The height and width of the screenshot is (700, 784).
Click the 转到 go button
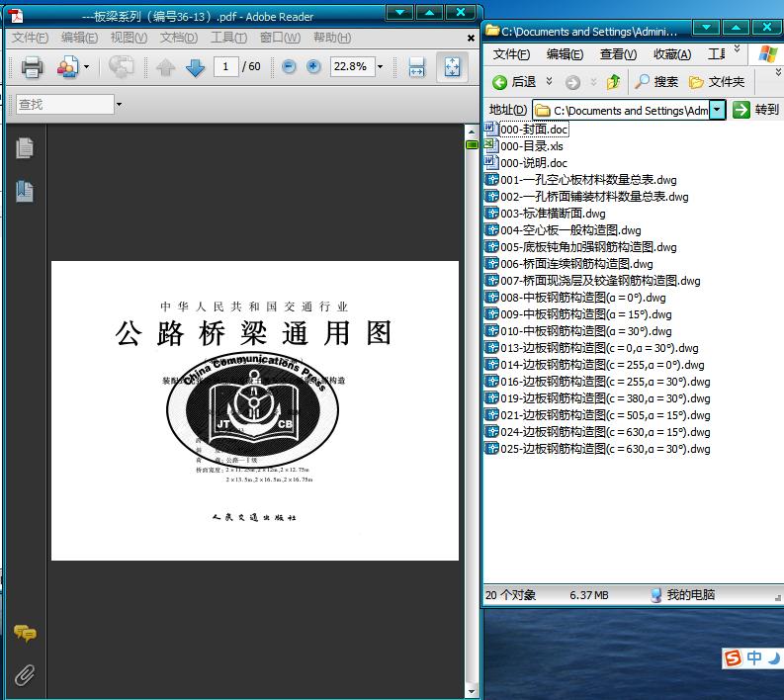pos(755,110)
